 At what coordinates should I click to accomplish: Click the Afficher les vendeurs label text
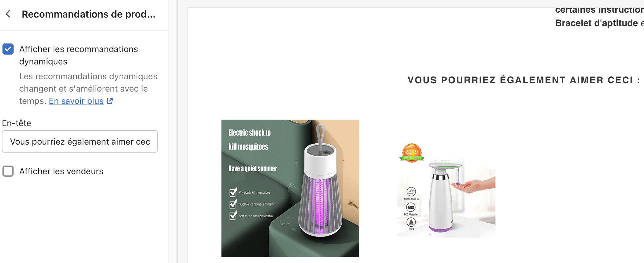point(61,171)
